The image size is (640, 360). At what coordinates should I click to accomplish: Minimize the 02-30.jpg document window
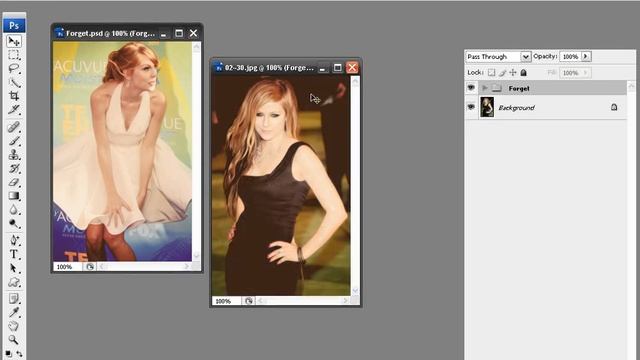(322, 68)
